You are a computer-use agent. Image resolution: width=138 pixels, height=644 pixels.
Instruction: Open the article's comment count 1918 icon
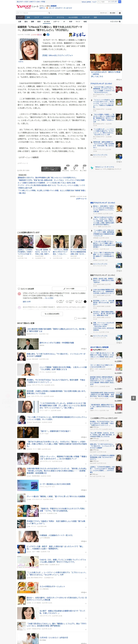point(34,35)
